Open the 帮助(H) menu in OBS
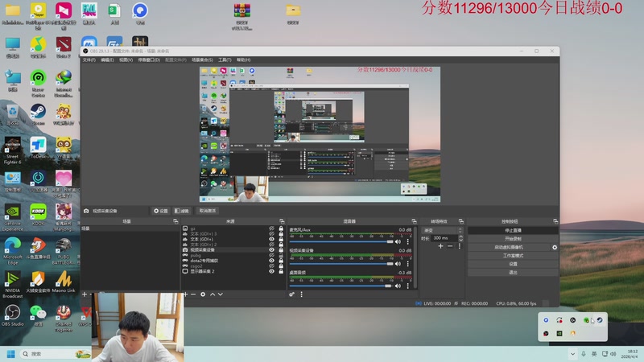 tap(243, 60)
